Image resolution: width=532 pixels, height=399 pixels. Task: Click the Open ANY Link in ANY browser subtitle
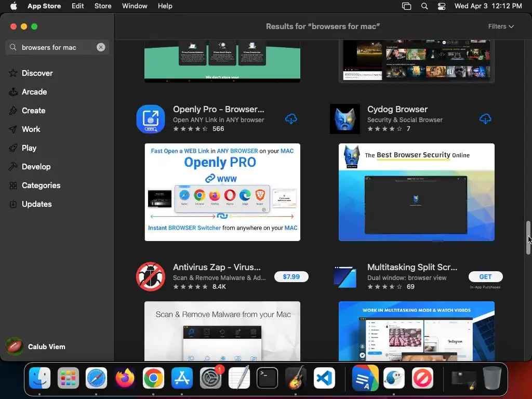219,120
